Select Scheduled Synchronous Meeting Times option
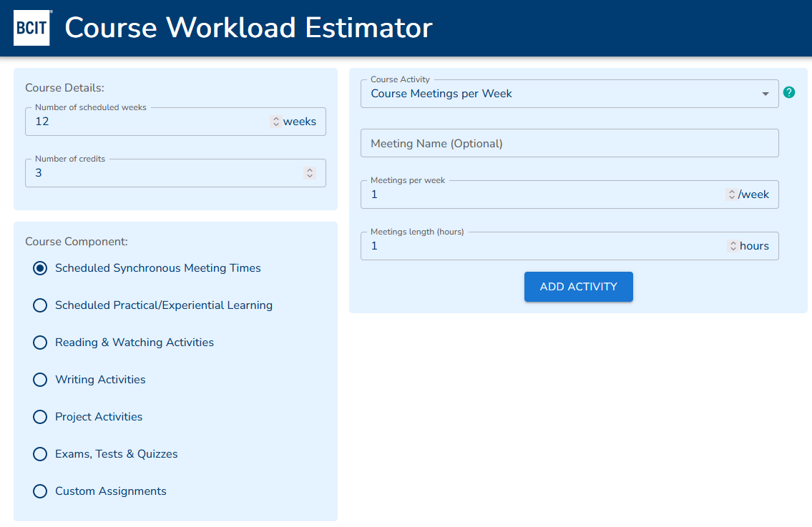Viewport: 812px width, 527px height. pyautogui.click(x=40, y=268)
